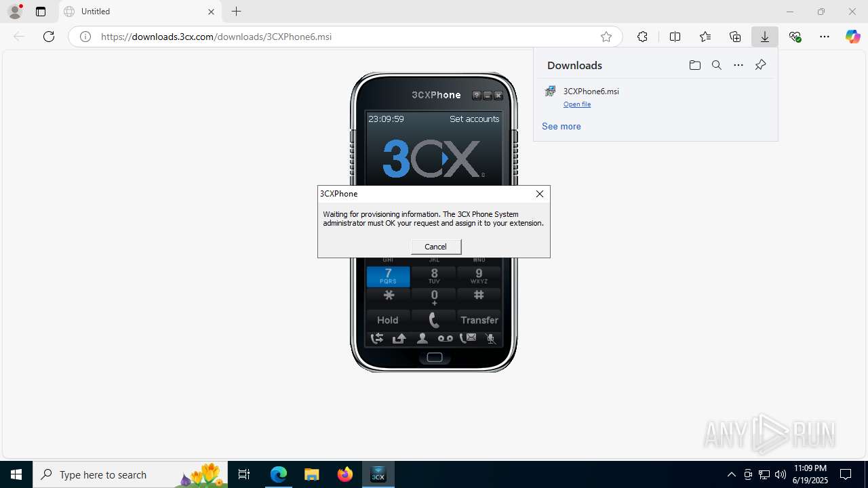Open Task View on taskbar
The height and width of the screenshot is (488, 868).
coord(244,474)
